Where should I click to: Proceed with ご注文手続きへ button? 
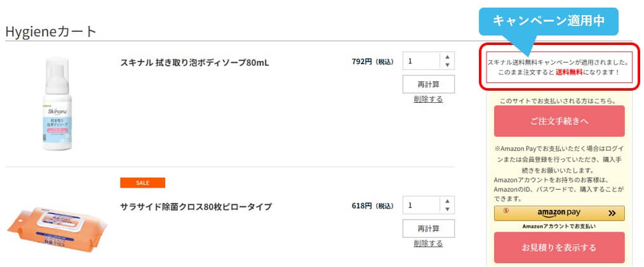tap(559, 121)
